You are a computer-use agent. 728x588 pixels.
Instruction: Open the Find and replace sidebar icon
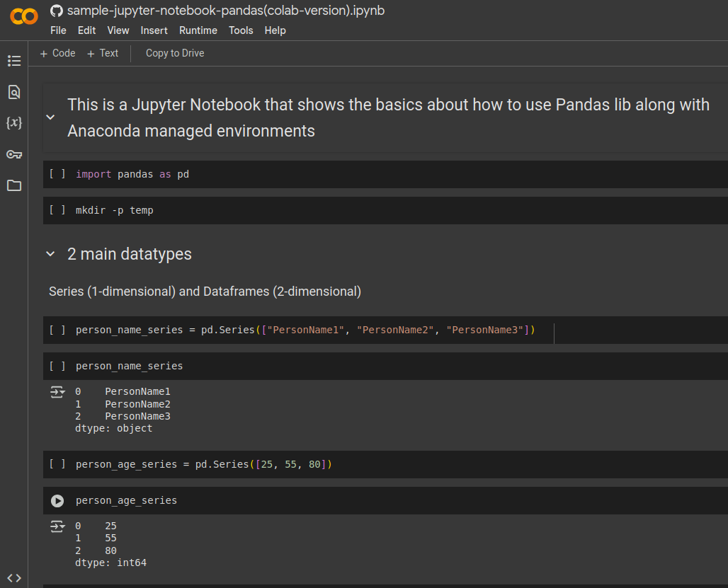point(14,92)
